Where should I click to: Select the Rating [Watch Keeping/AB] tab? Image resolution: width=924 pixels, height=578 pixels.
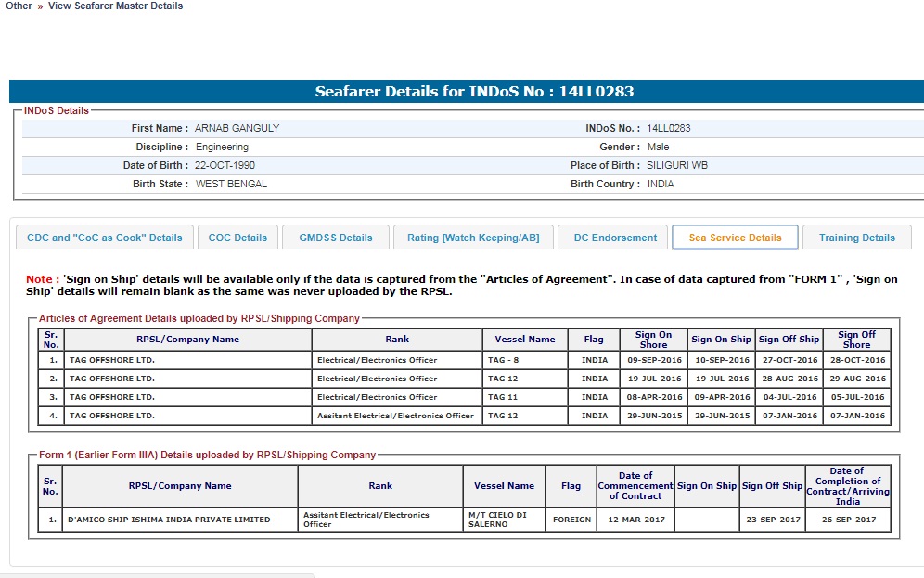(472, 238)
